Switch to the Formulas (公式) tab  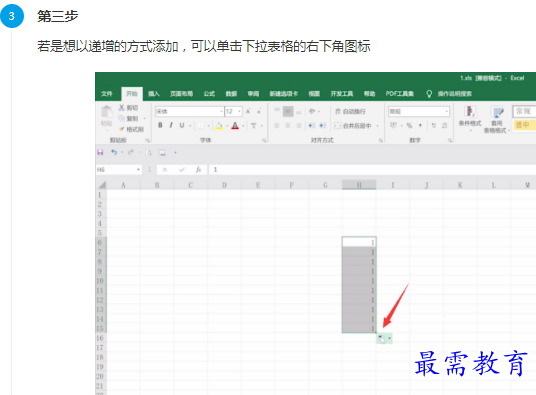tap(209, 94)
